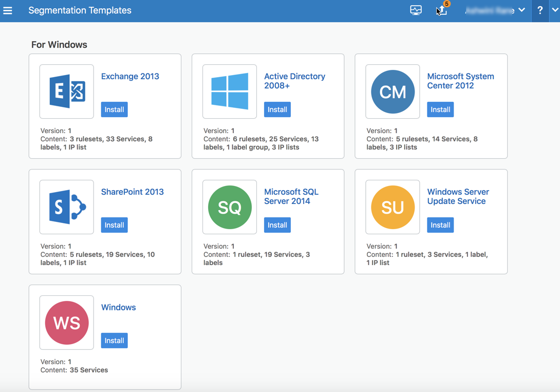
Task: Expand the user account dropdown chevron
Action: click(x=522, y=10)
